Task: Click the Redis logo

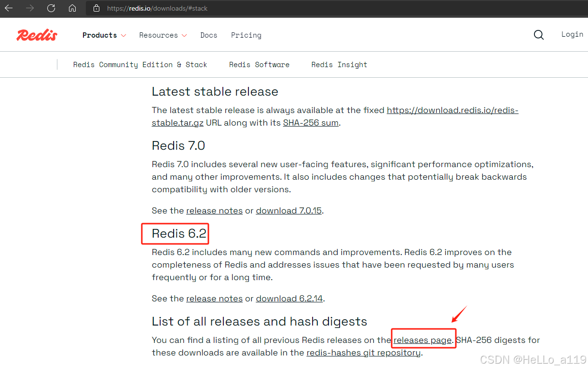Action: pos(37,35)
